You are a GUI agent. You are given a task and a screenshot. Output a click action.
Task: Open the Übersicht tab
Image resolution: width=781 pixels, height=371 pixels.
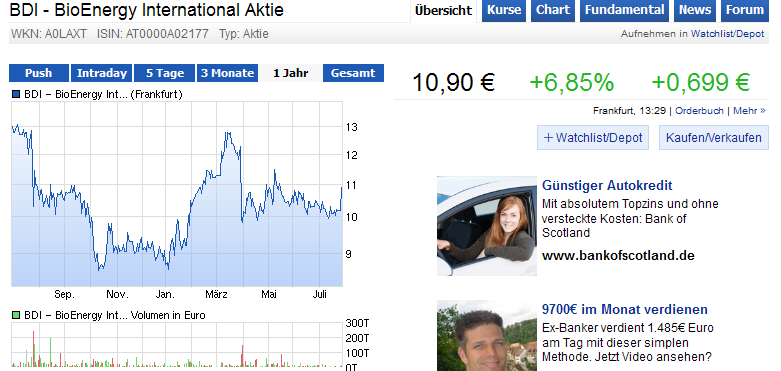[x=443, y=10]
